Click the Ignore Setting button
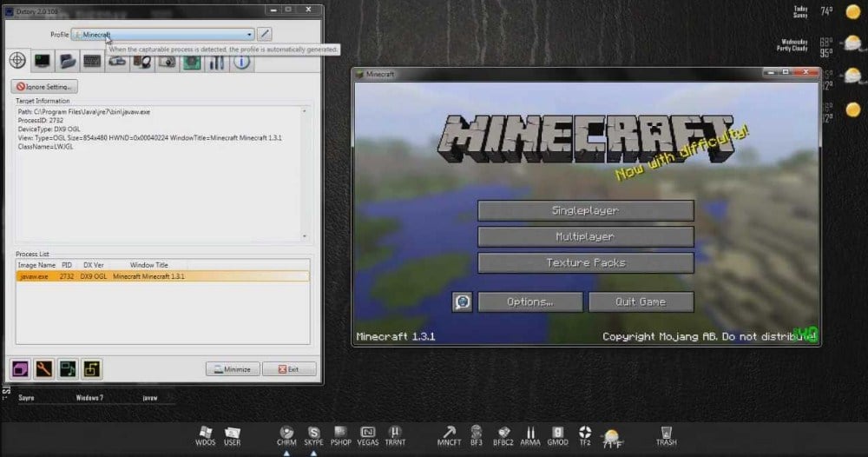 [44, 86]
